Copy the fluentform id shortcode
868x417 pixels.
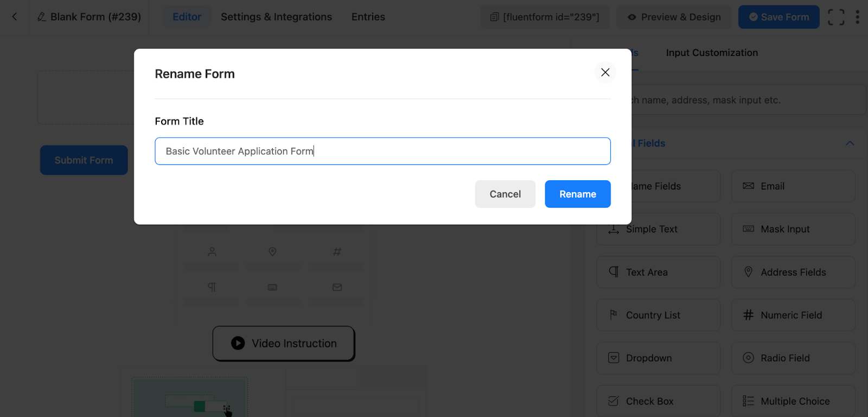(545, 17)
